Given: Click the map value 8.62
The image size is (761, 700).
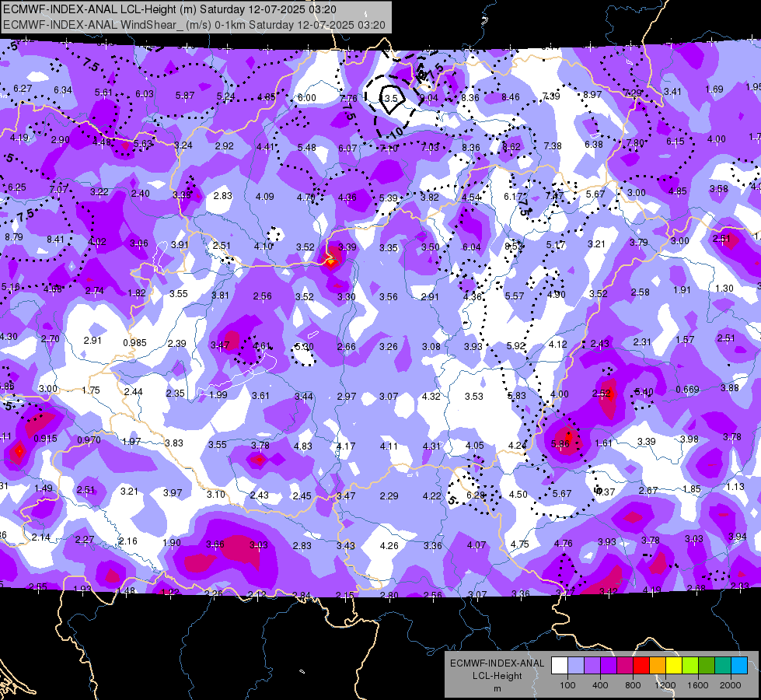Looking at the screenshot, I should point(511,146).
